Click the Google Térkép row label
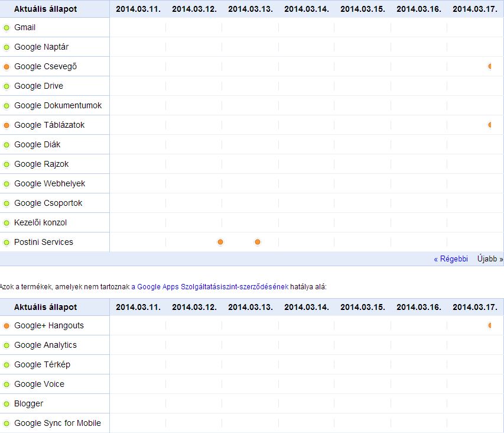This screenshot has width=504, height=433. point(42,364)
